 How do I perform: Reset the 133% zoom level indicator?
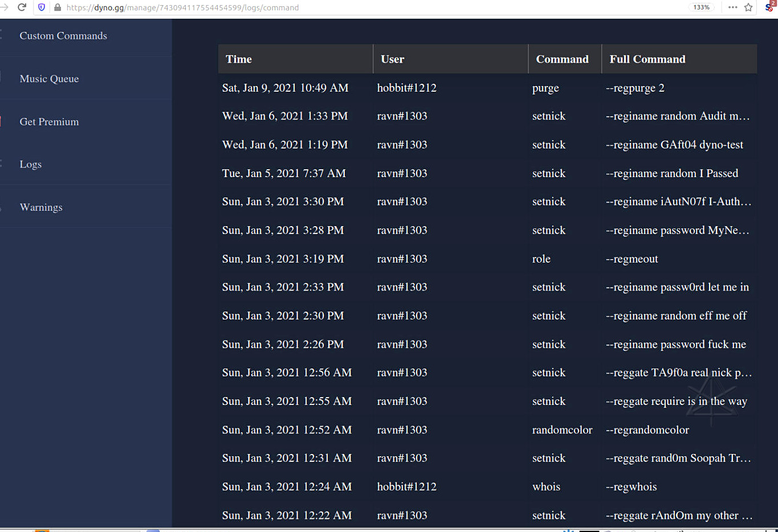click(701, 7)
